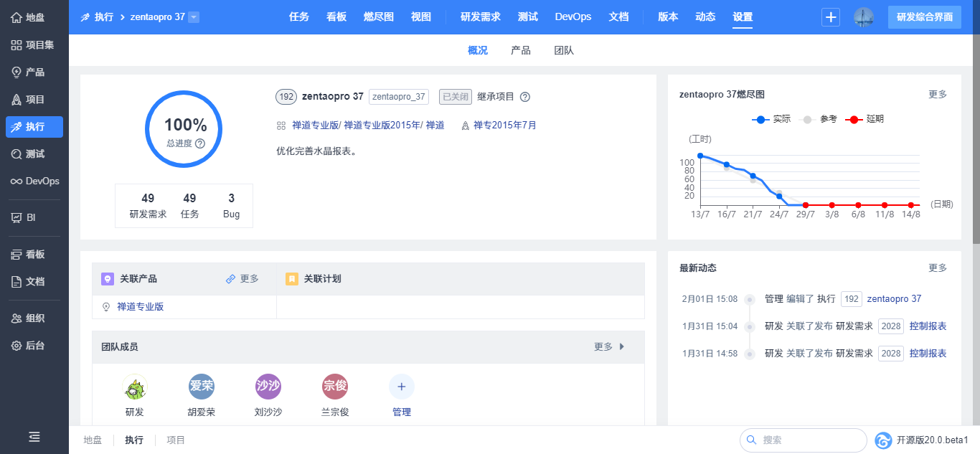The height and width of the screenshot is (454, 980).
Task: Click the add member plus icon
Action: 402,387
